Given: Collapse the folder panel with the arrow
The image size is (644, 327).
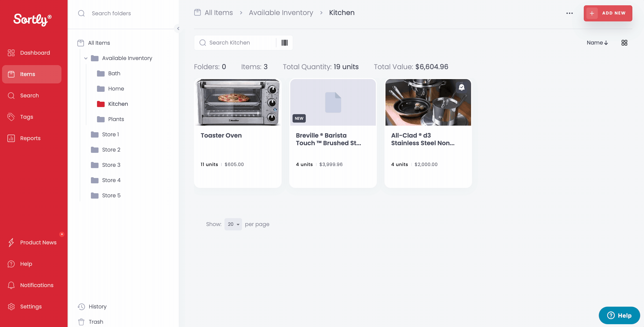Looking at the screenshot, I should point(178,28).
